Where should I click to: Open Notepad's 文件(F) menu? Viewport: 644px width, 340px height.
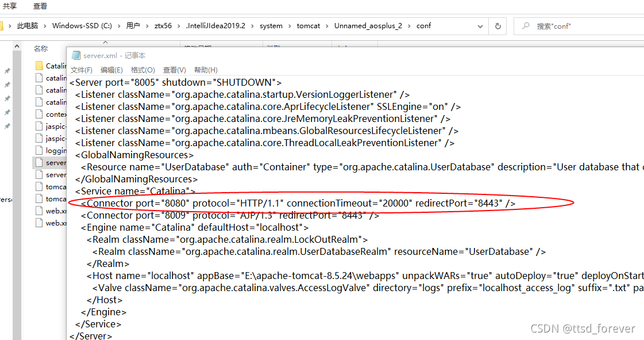(x=82, y=70)
